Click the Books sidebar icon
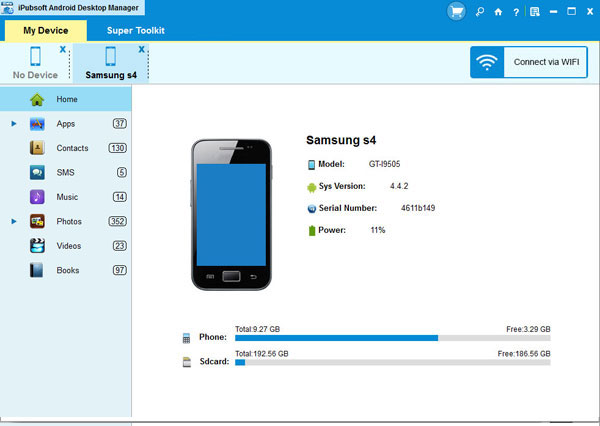 (x=37, y=270)
